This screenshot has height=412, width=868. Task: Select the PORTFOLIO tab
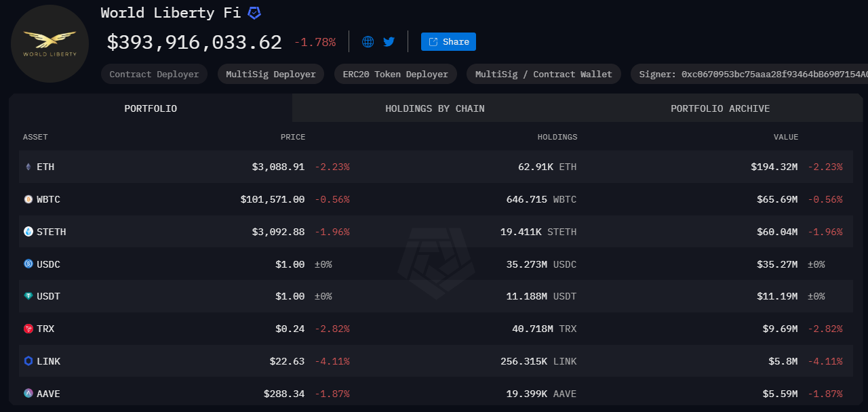(x=150, y=108)
